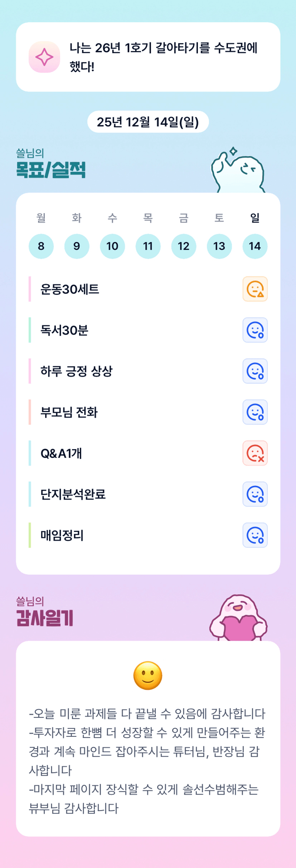Click the orange status face for 운동30세트
Viewport: 296px width, 868px height.
pos(255,289)
